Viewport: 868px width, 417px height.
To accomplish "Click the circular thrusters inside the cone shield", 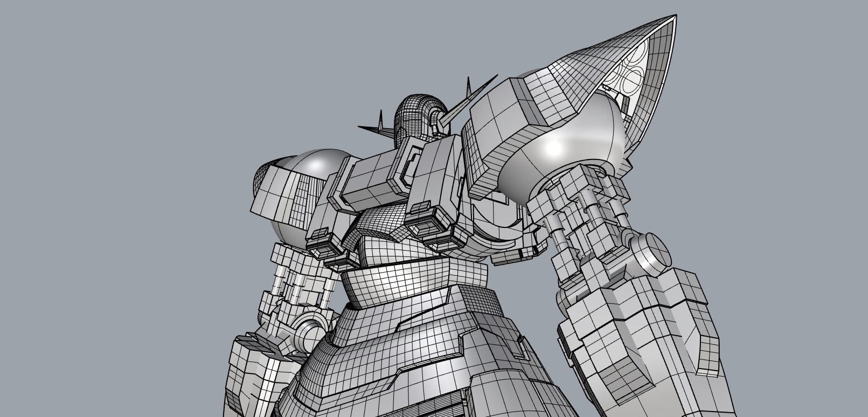I will pos(631,70).
